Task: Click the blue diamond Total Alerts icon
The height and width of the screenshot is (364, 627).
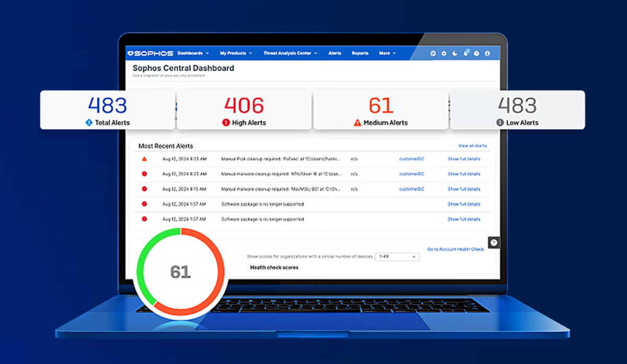Action: (88, 123)
